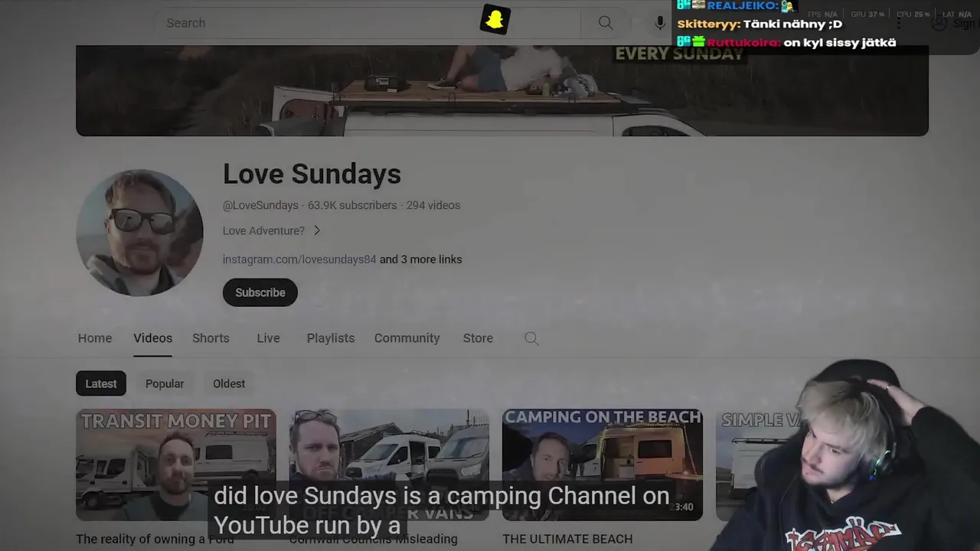Expand the 'Love Adventure?' channel description chevron
Image resolution: width=980 pixels, height=551 pixels.
[x=316, y=230]
